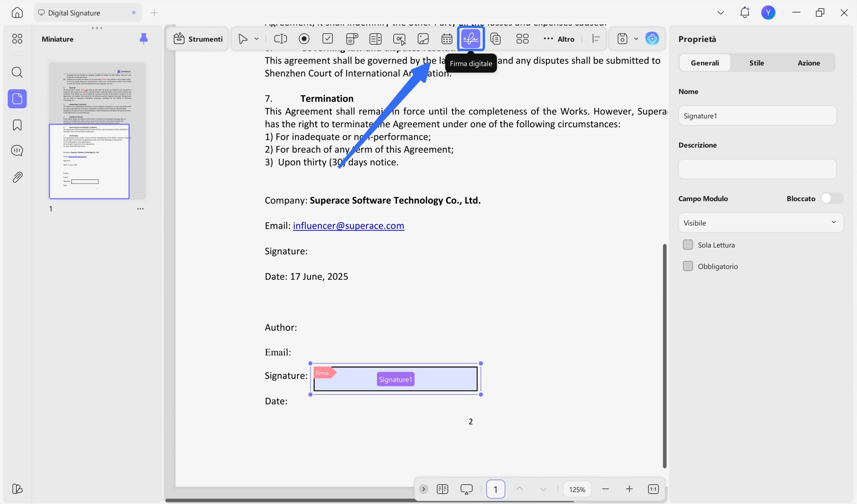Open the Strumenti tools menu
The height and width of the screenshot is (504, 857).
[x=198, y=39]
